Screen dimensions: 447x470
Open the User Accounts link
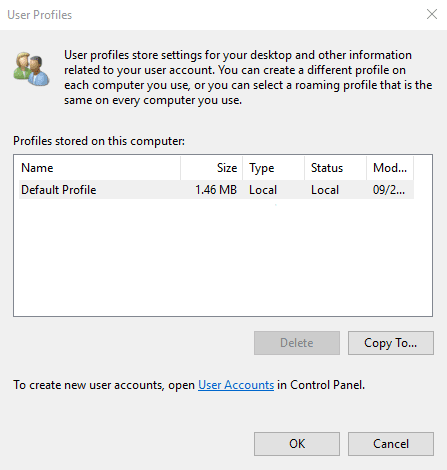[x=236, y=385]
